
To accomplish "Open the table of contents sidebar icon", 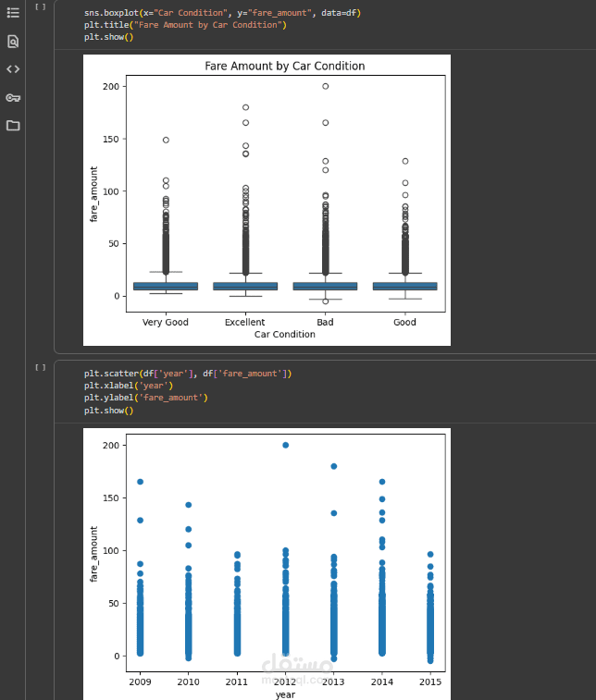I will (13, 13).
